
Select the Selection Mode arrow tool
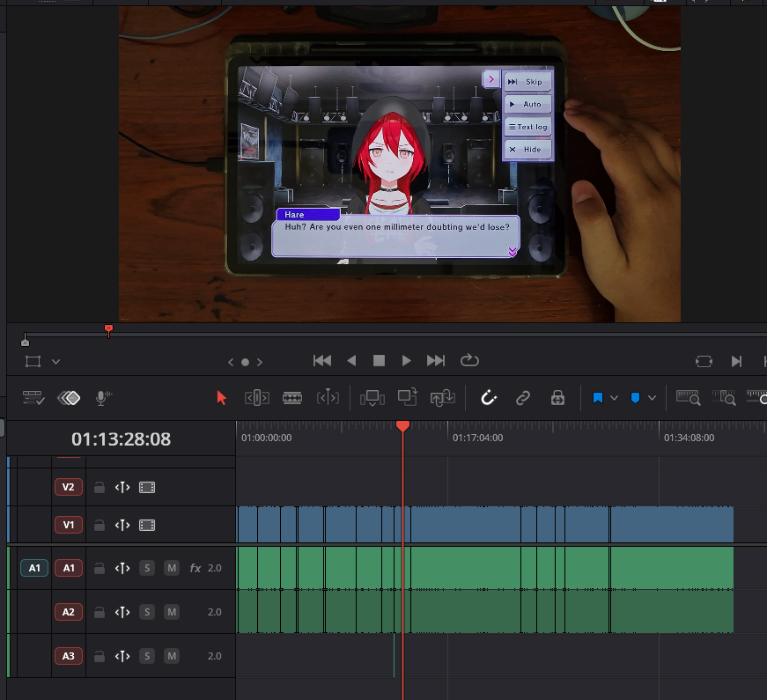(x=222, y=398)
